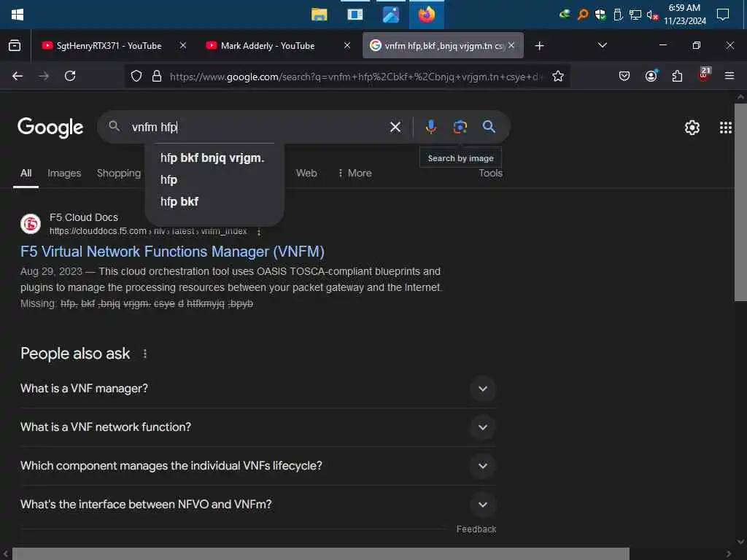Select the Shopping results tab
This screenshot has width=747, height=560.
point(119,174)
